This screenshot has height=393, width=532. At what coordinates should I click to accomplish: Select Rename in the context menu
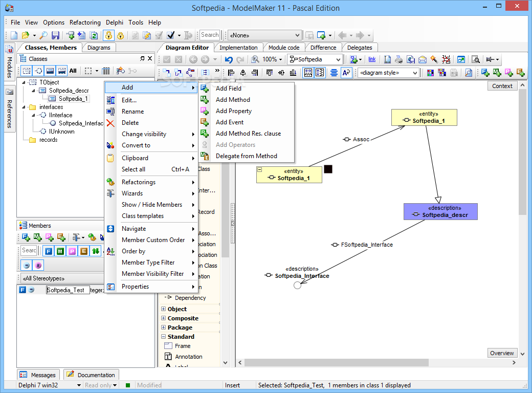click(132, 112)
